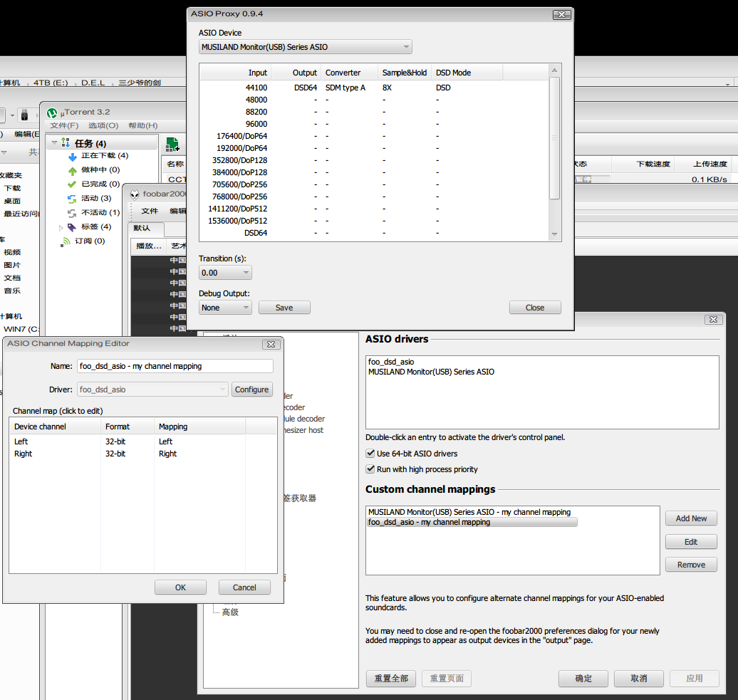Select the Seeding (做种中) green arrow icon

pyautogui.click(x=72, y=170)
